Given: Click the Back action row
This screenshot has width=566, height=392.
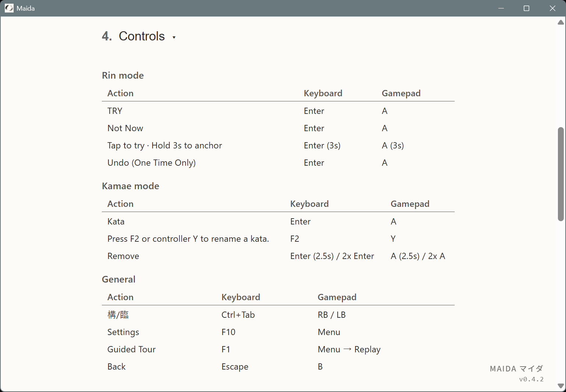Looking at the screenshot, I should (116, 366).
